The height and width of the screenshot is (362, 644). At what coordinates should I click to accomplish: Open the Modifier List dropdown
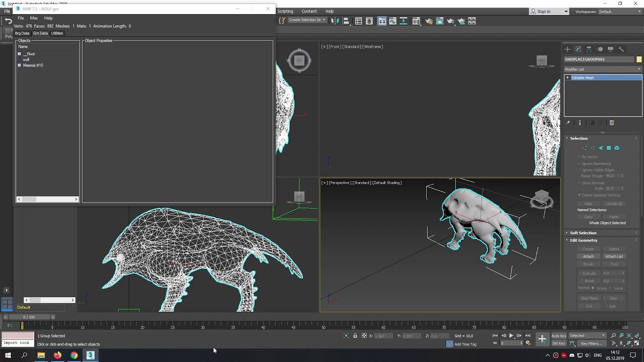[603, 69]
